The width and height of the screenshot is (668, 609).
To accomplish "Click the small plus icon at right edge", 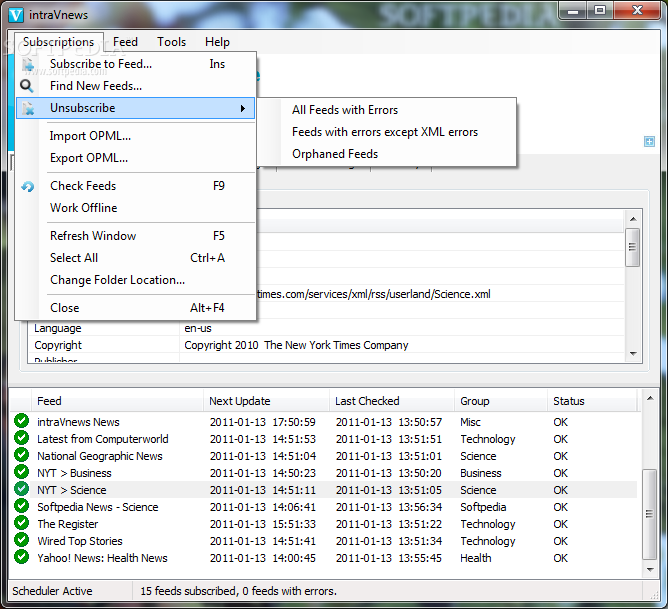I will (x=649, y=141).
